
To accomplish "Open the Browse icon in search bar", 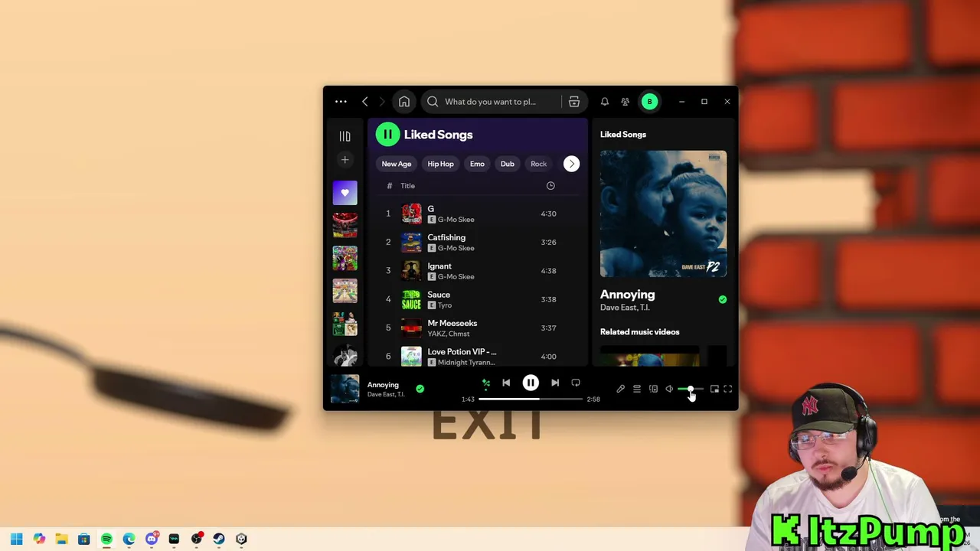I will 574,102.
